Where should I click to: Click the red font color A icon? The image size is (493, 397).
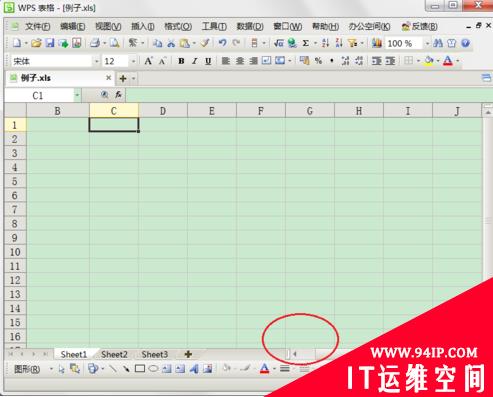coord(448,61)
